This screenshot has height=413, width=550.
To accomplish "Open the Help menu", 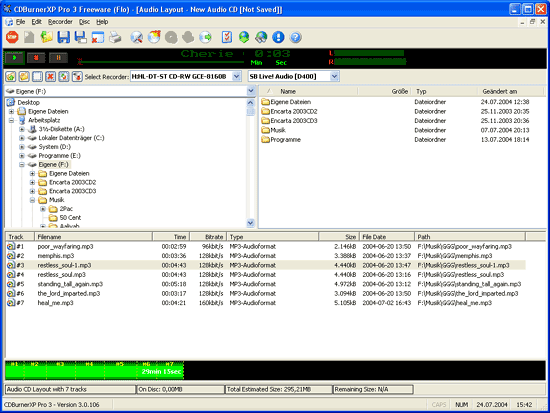I will pyautogui.click(x=102, y=22).
